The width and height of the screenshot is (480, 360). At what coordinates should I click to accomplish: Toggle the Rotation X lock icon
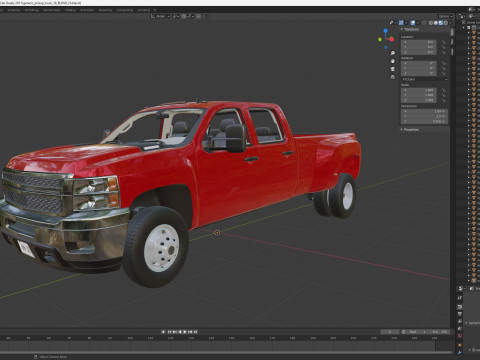point(444,63)
